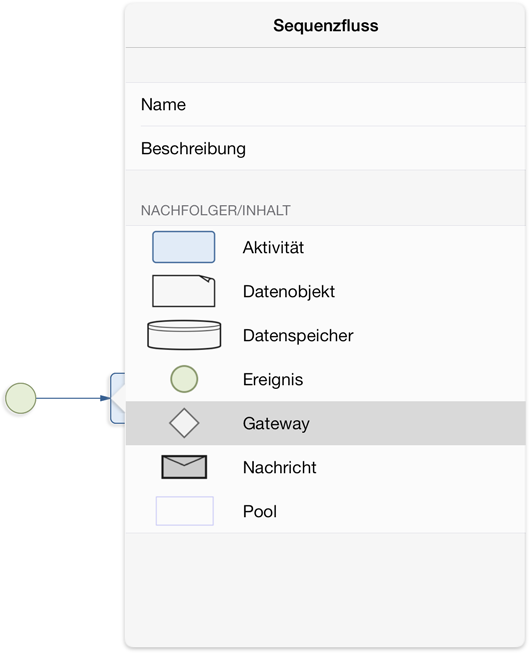
Task: Click the blue sequence flow arrow
Action: pos(73,399)
